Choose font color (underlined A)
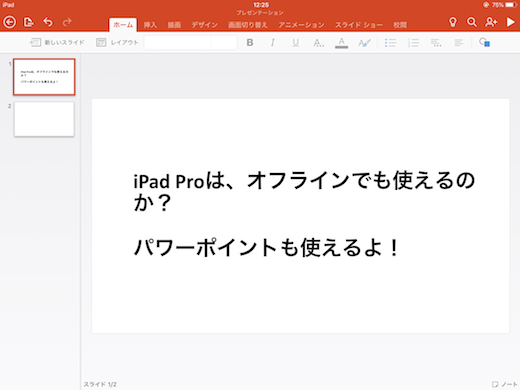 point(341,43)
